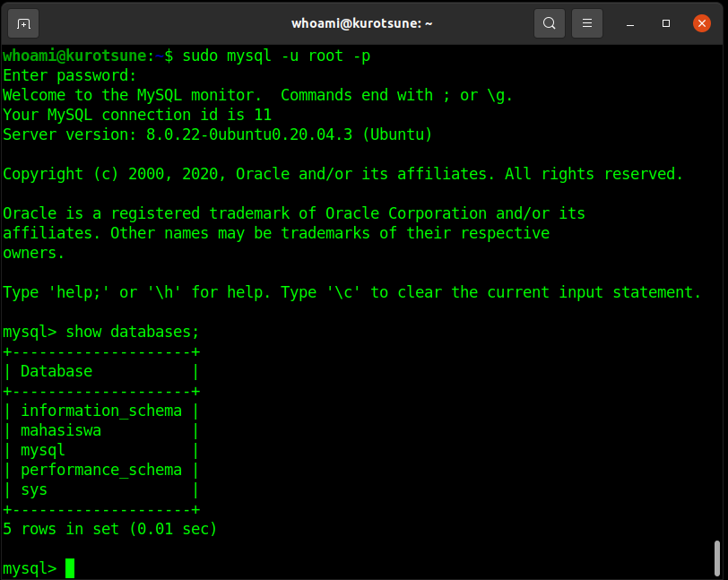Open the hamburger menu
The image size is (728, 580).
[x=587, y=23]
